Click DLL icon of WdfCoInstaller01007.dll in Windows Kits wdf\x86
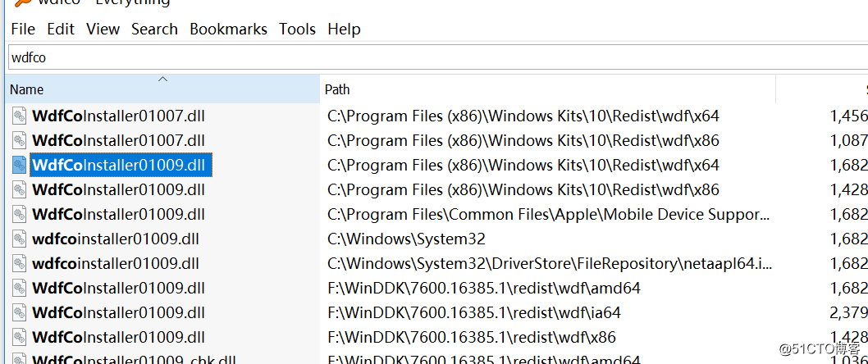The width and height of the screenshot is (868, 364). click(x=20, y=140)
